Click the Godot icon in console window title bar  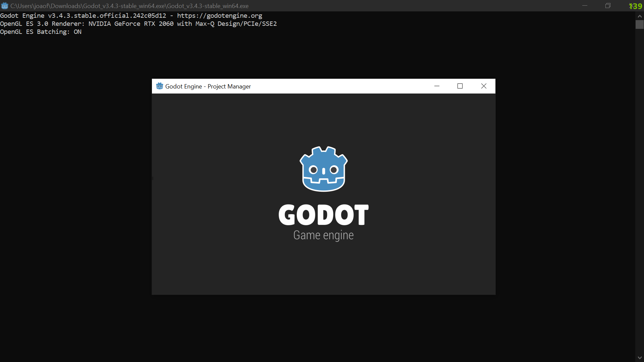pyautogui.click(x=4, y=6)
